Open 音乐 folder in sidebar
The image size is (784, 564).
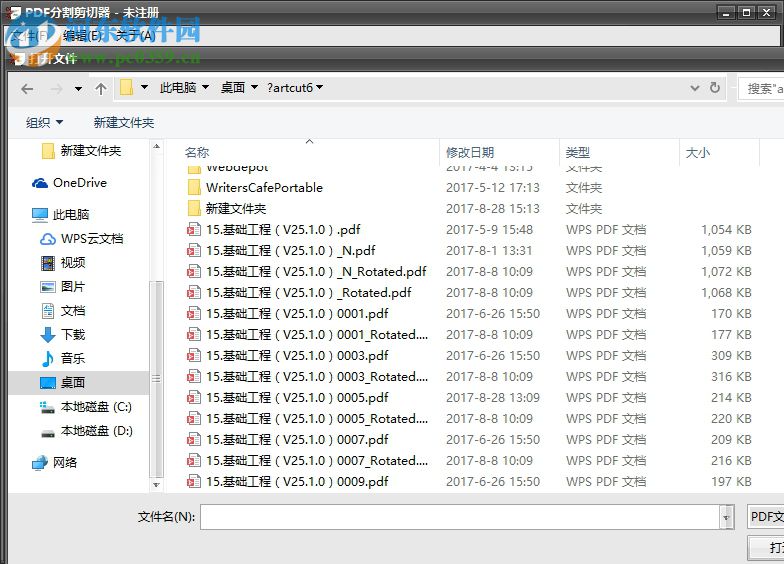coord(62,358)
